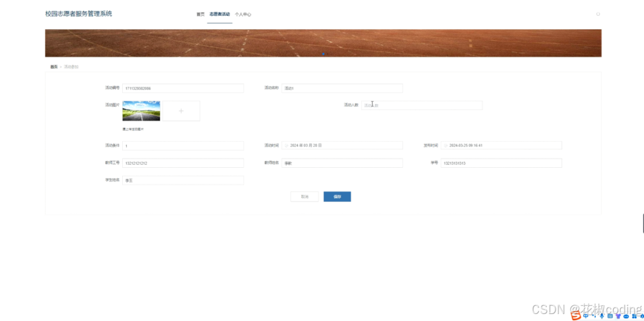Open the 发布时间 datetime picker field
644x321 pixels.
point(501,145)
